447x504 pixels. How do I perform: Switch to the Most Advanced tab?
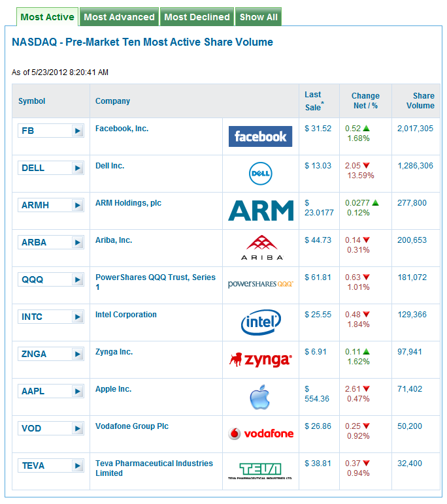120,17
